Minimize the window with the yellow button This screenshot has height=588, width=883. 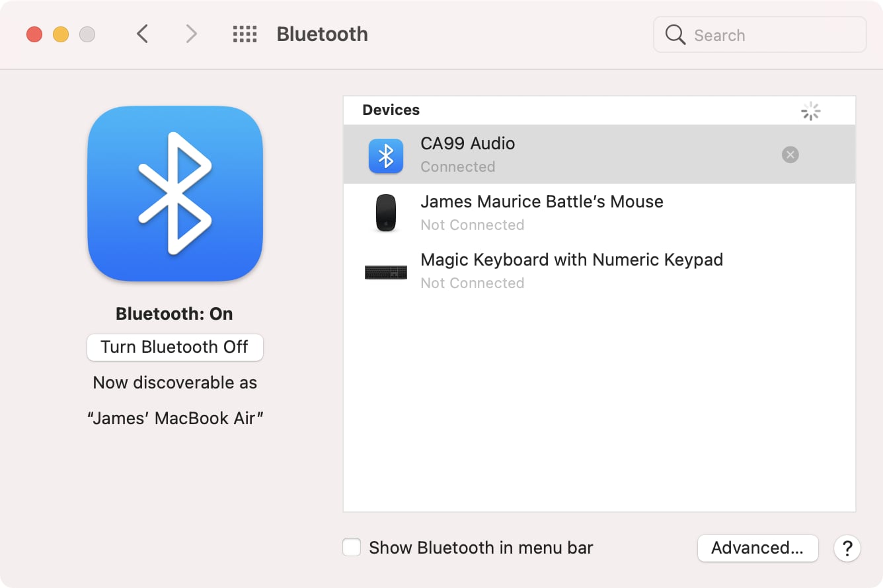61,34
